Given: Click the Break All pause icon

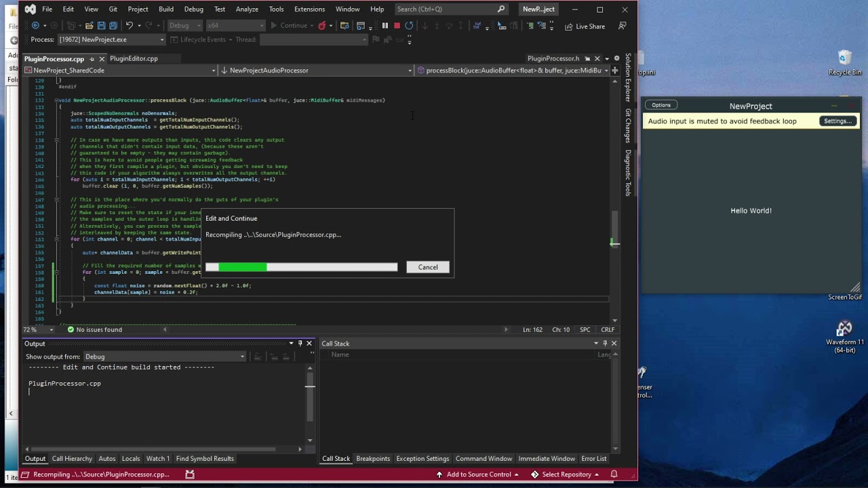Looking at the screenshot, I should click(384, 26).
